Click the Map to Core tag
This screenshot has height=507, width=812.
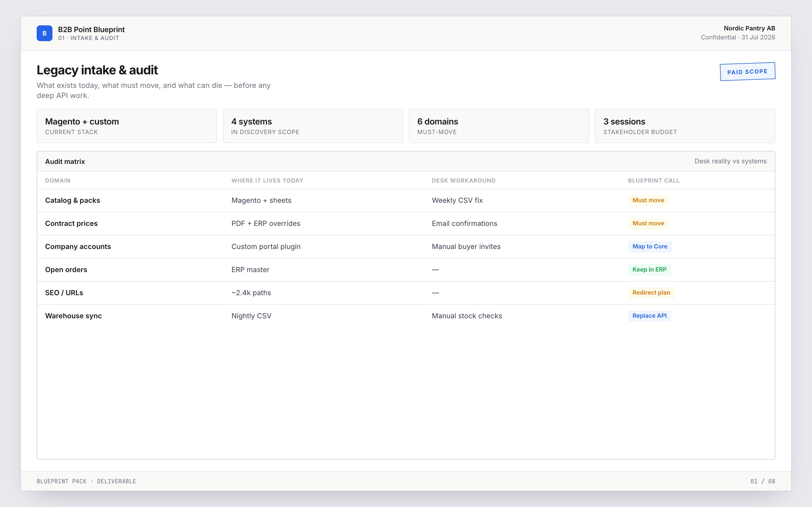[x=650, y=246]
